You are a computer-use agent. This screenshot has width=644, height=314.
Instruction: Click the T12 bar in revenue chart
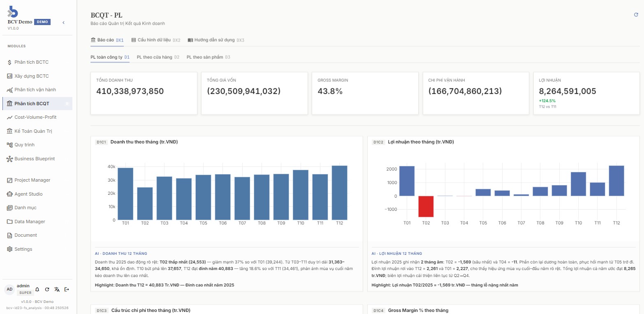pyautogui.click(x=339, y=193)
